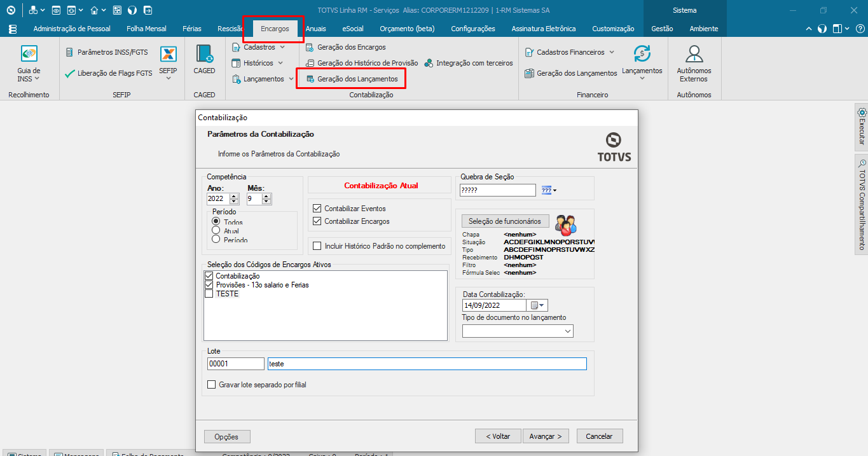Open the Guia de INSS tool
The width and height of the screenshot is (868, 456).
point(29,64)
